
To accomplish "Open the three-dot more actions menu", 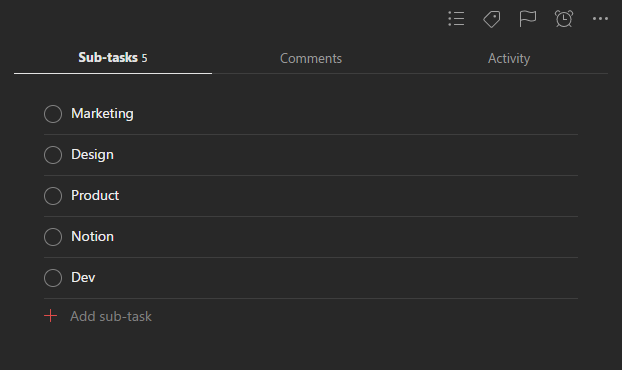I will click(600, 19).
